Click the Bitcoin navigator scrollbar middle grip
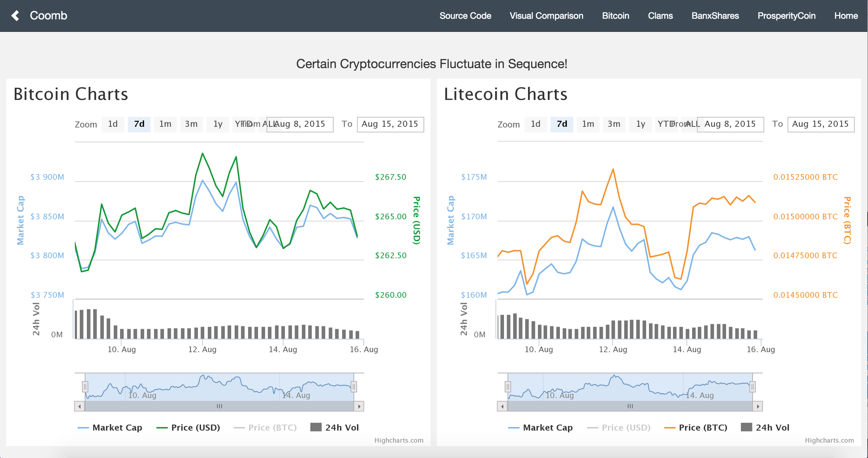This screenshot has height=458, width=868. click(219, 406)
